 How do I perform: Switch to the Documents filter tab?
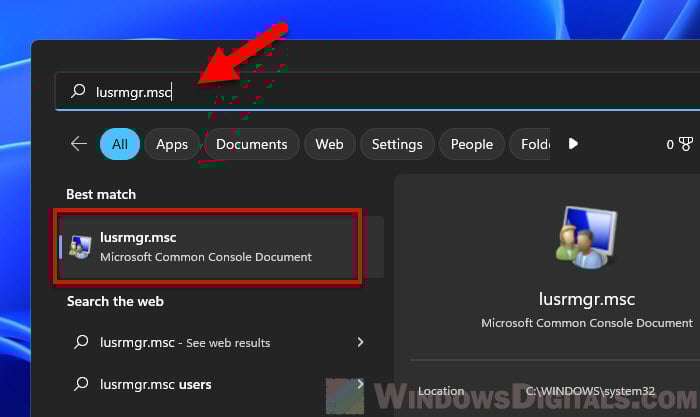pos(251,144)
